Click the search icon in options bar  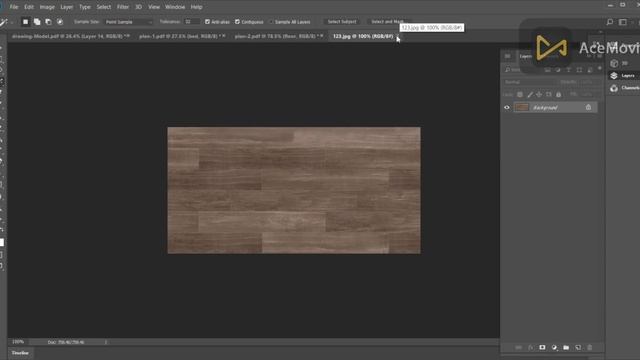610,22
